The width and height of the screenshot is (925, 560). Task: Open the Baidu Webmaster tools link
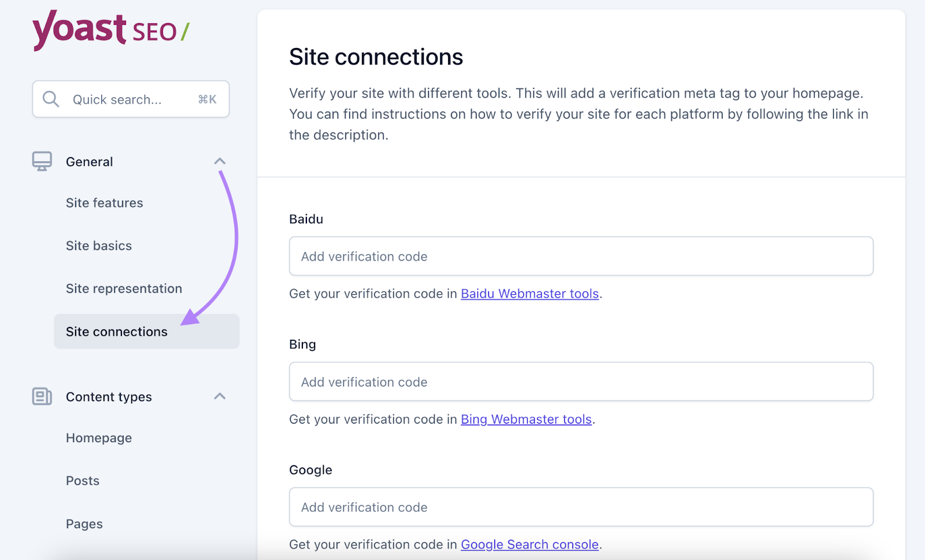click(x=530, y=294)
